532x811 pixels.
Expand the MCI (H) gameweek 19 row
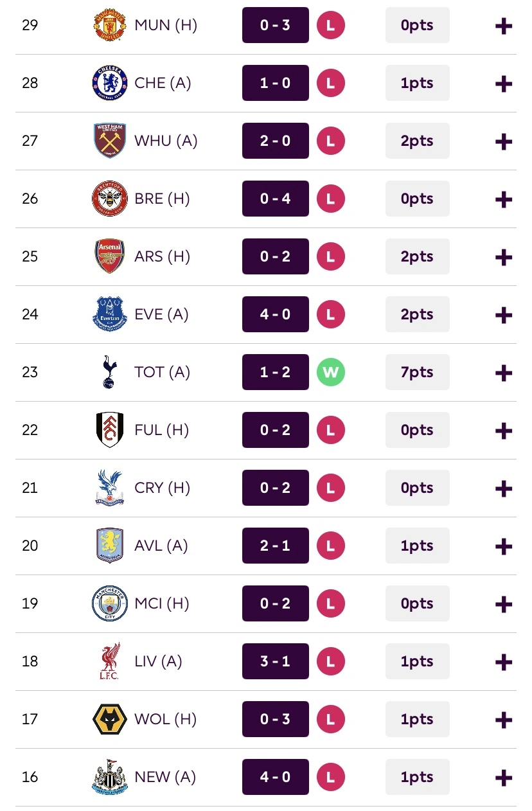(x=504, y=604)
